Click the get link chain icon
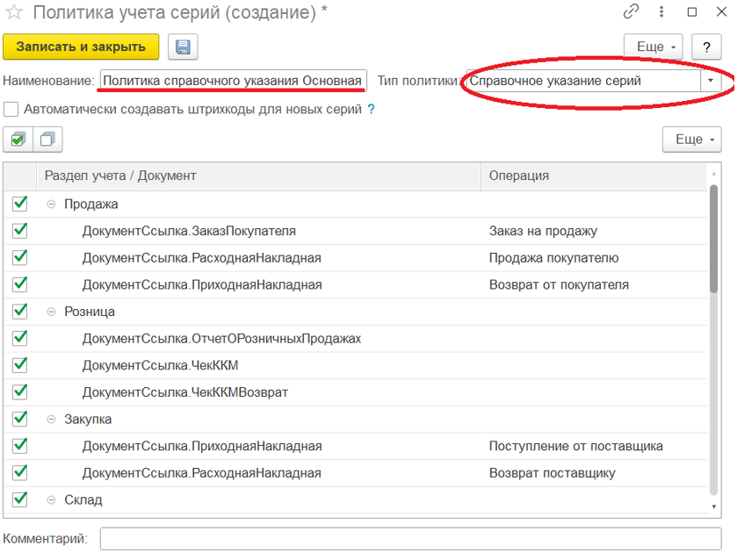The width and height of the screenshot is (737, 560). tap(631, 12)
